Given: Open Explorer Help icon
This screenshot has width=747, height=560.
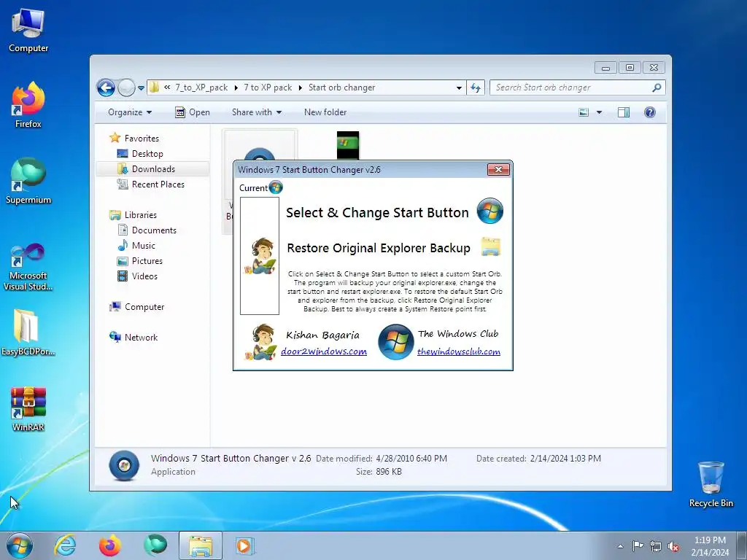Looking at the screenshot, I should [650, 112].
